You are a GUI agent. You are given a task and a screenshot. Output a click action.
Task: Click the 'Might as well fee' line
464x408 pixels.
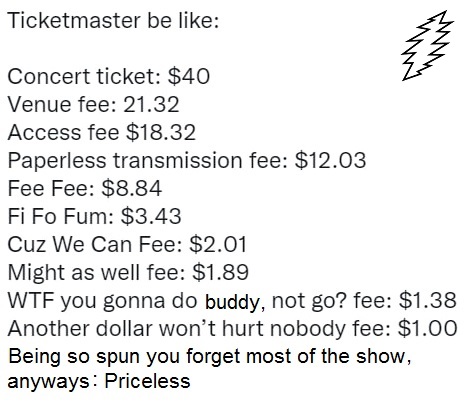coord(128,272)
